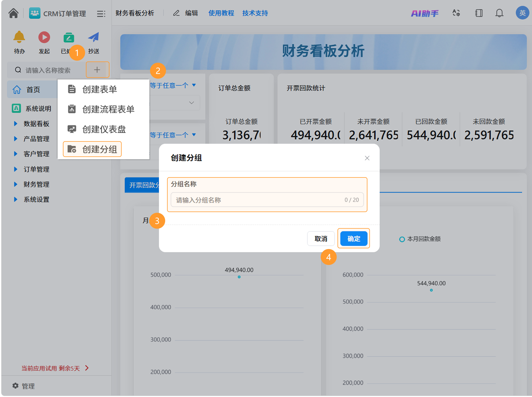Image resolution: width=532 pixels, height=397 pixels.
Task: Click the 已开票金额 label
Action: click(x=316, y=122)
